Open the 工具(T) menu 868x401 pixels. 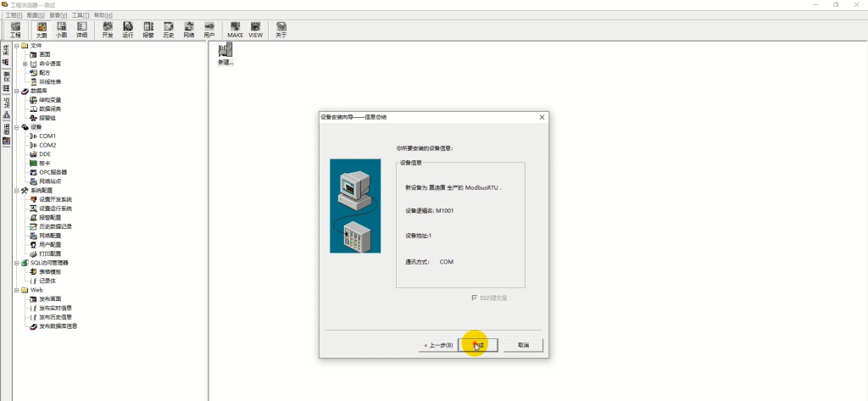click(81, 15)
